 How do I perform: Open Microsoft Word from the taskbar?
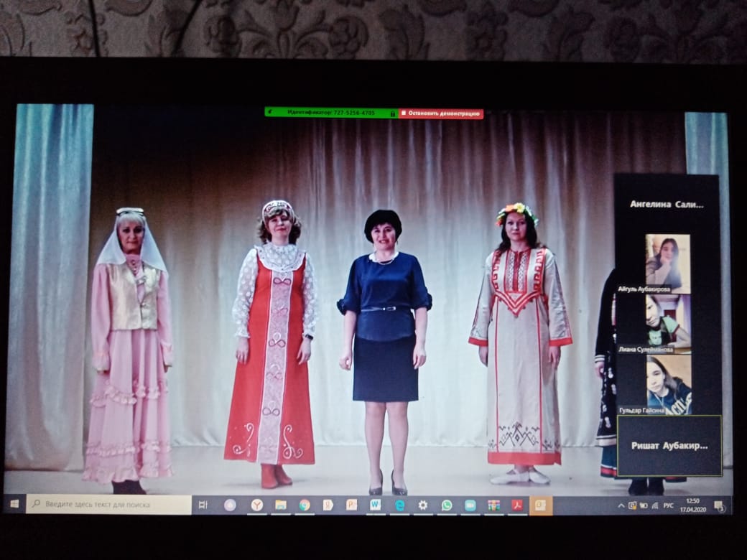(x=375, y=505)
